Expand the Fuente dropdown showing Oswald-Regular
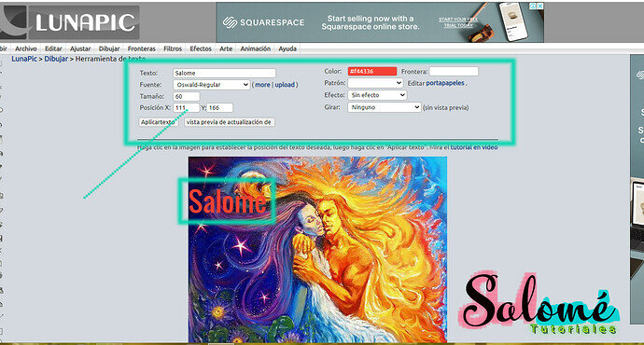 tap(212, 85)
